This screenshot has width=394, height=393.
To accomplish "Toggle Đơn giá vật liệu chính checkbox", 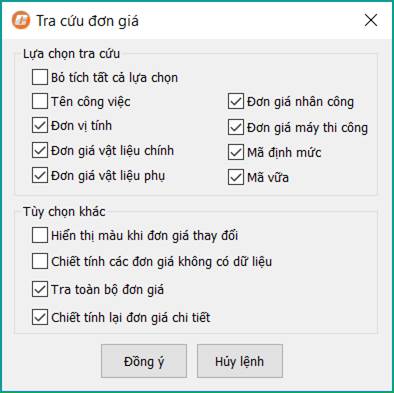I will (40, 150).
